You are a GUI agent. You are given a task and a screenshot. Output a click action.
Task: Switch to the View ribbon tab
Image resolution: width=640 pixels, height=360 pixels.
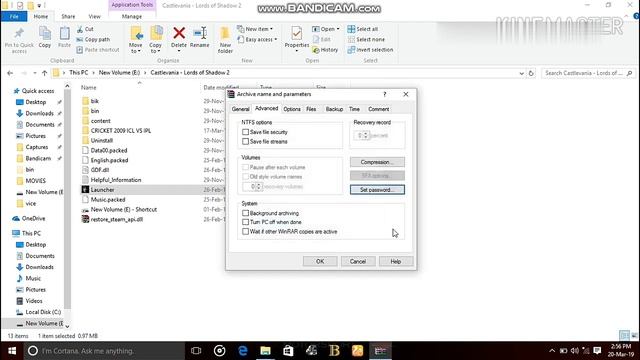pyautogui.click(x=94, y=16)
